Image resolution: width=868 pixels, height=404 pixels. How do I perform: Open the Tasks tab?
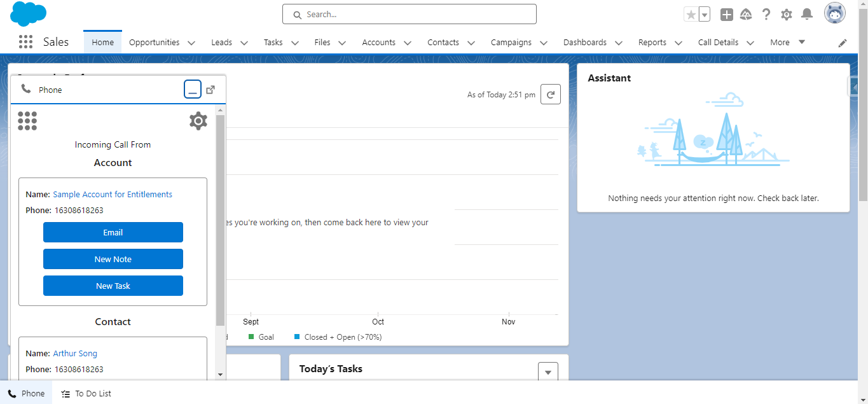[273, 43]
